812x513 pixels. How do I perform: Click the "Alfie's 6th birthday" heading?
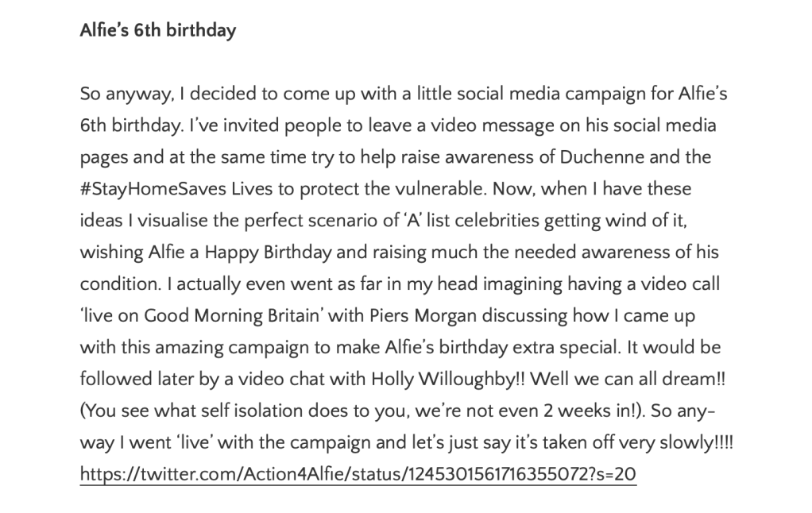tap(158, 33)
